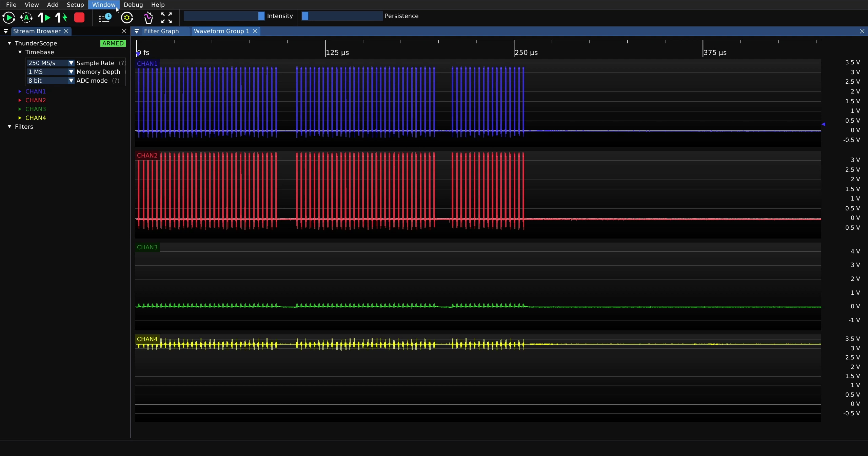
Task: Collapse the Timebase section
Action: [x=20, y=52]
